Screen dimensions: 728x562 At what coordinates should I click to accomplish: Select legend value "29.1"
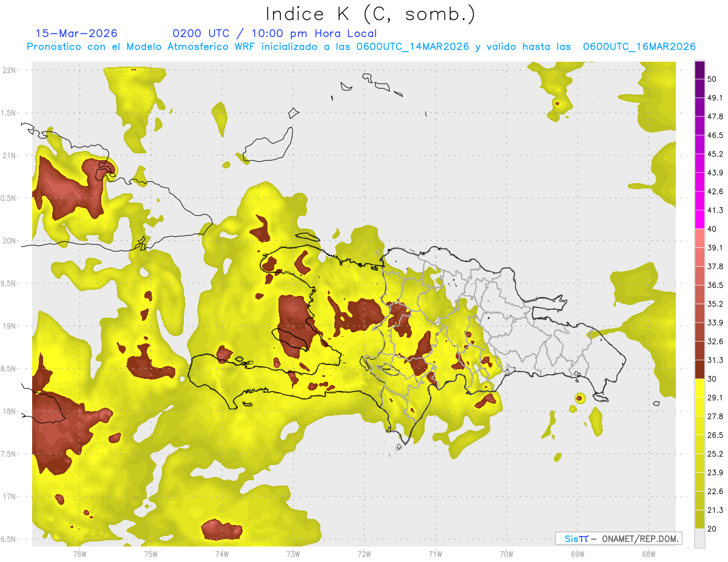715,397
